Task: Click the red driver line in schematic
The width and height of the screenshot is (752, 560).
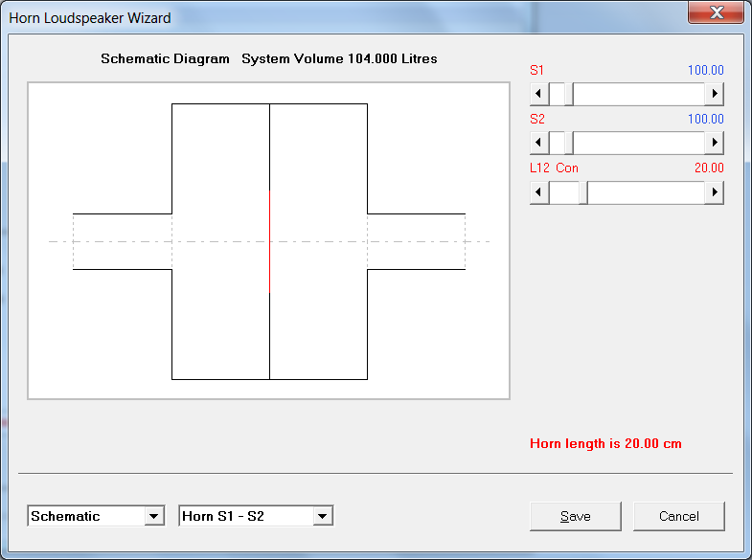Action: (269, 241)
